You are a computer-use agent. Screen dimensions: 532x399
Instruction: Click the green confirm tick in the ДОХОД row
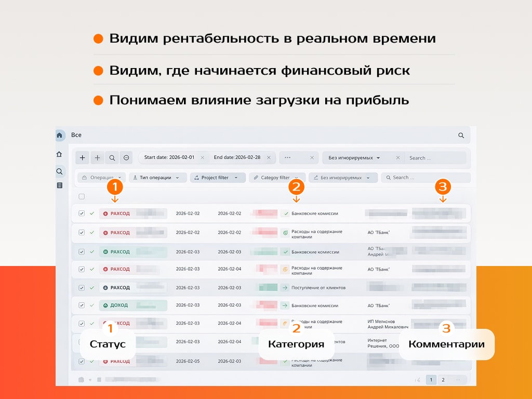(92, 305)
